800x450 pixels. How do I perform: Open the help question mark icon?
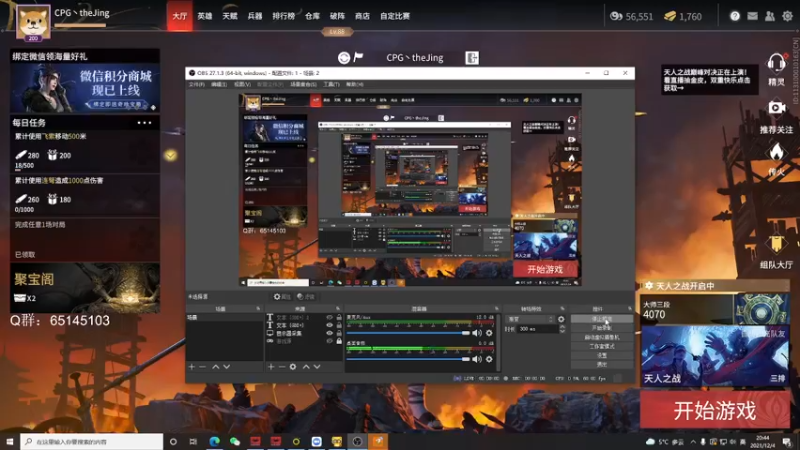click(x=735, y=16)
